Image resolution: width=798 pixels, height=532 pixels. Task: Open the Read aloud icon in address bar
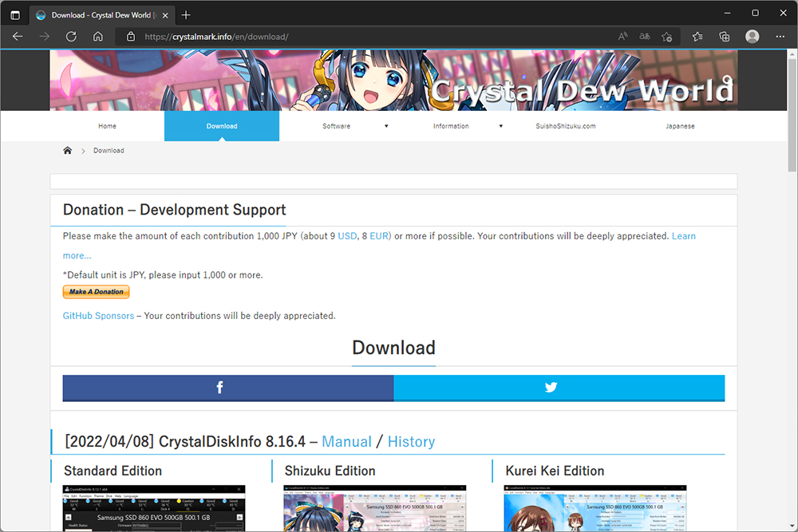coord(622,37)
